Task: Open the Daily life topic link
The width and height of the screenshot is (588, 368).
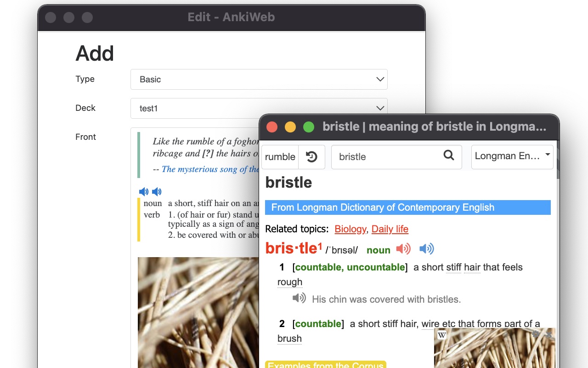Action: pos(390,229)
